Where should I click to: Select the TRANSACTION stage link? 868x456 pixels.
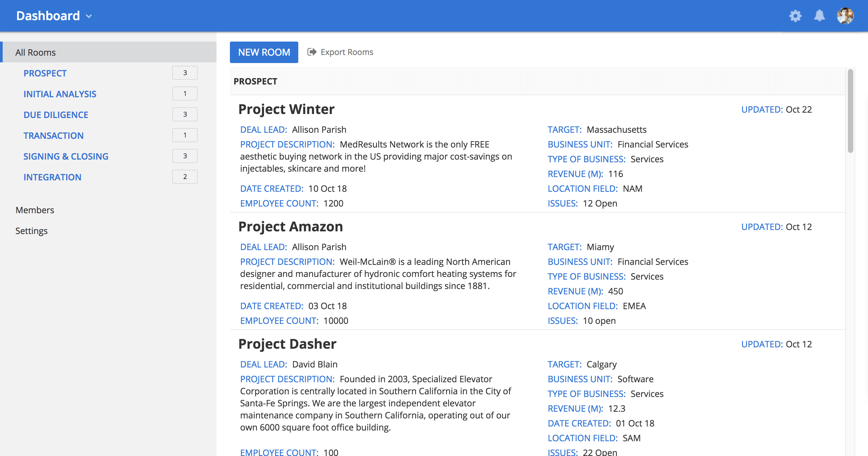pos(53,135)
